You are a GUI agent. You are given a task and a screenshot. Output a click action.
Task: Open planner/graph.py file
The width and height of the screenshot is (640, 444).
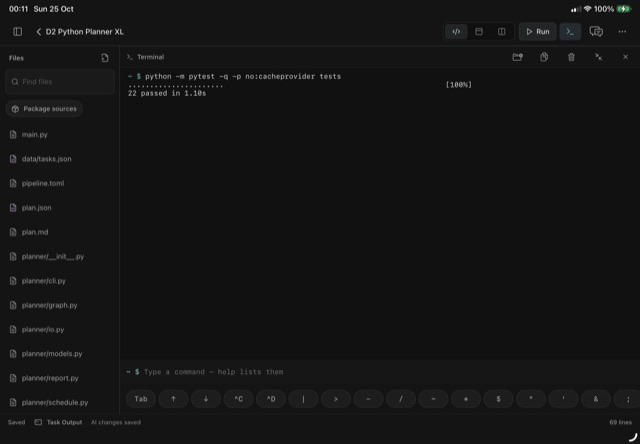(60, 305)
